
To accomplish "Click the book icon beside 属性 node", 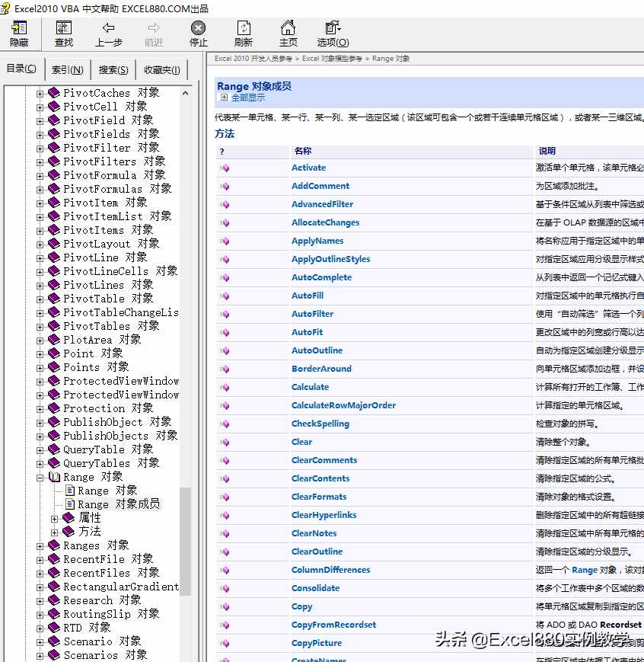I will [69, 517].
